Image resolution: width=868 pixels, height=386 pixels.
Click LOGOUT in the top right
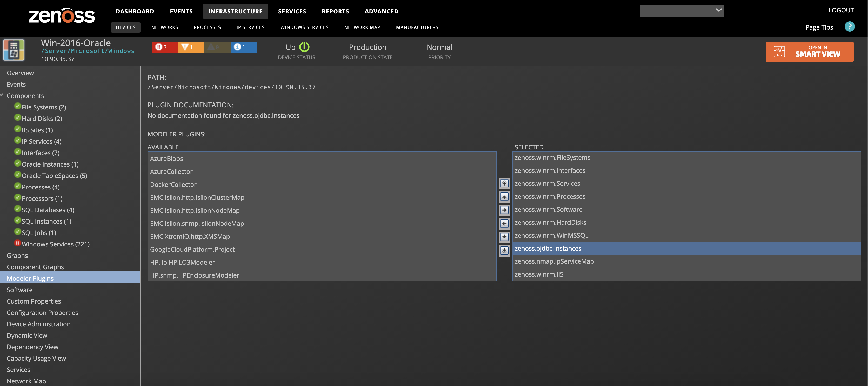pos(841,10)
